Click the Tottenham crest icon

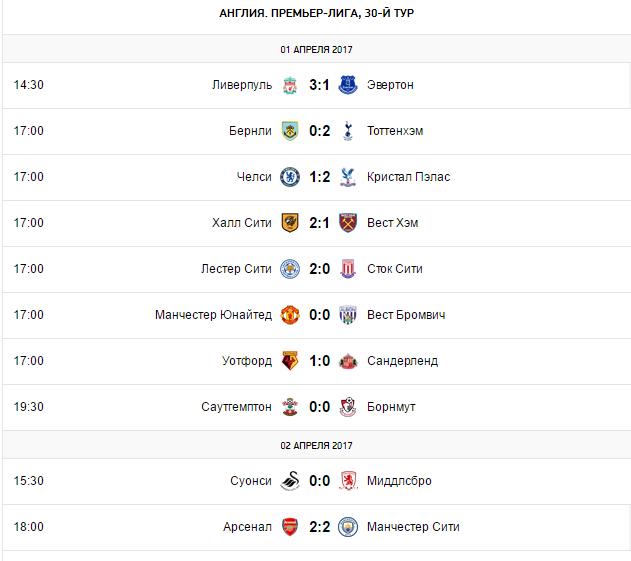pos(347,131)
